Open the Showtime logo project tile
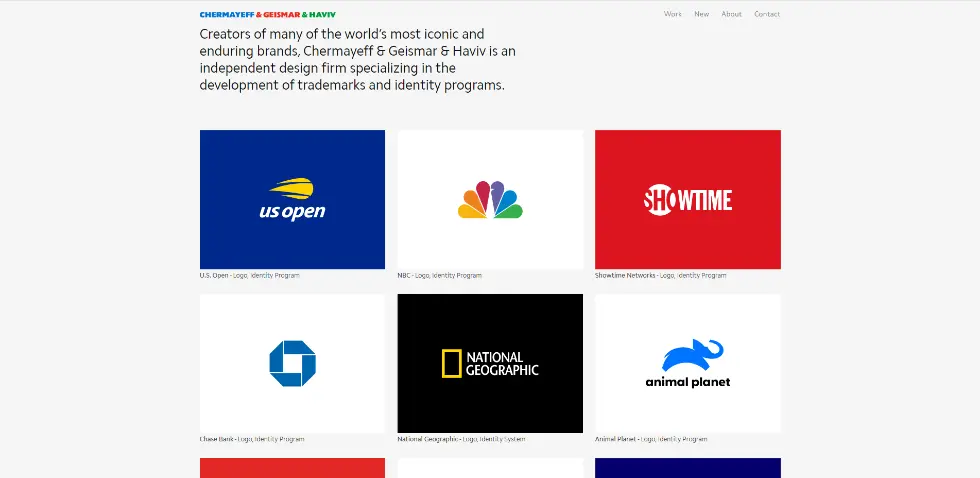980x478 pixels. tap(688, 199)
